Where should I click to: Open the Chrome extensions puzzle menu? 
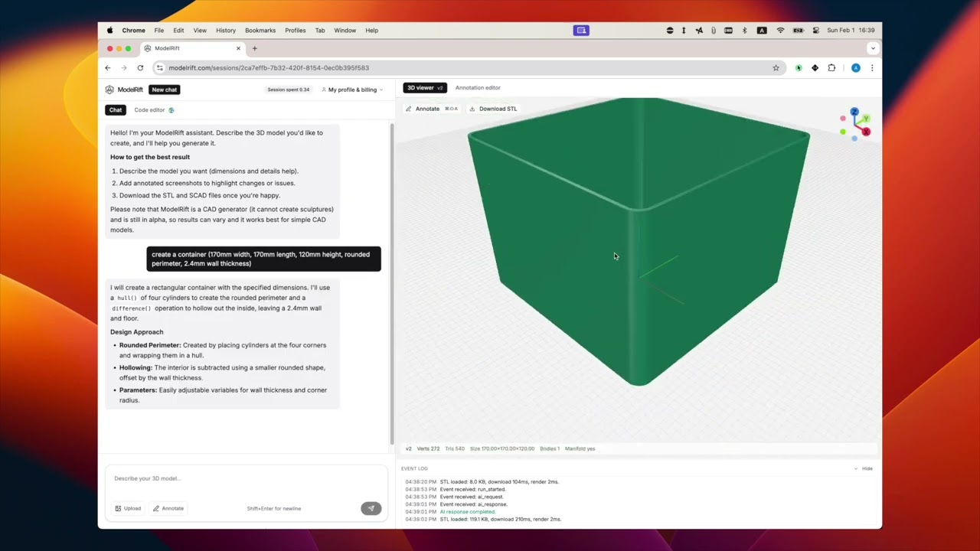pos(832,68)
